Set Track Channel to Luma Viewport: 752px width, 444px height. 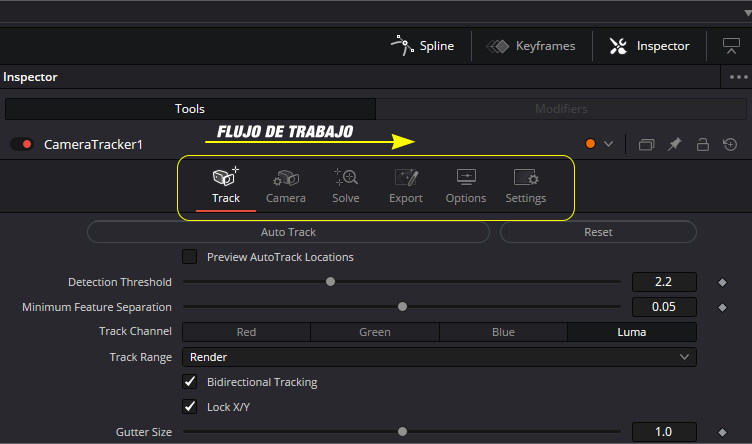[x=632, y=332]
